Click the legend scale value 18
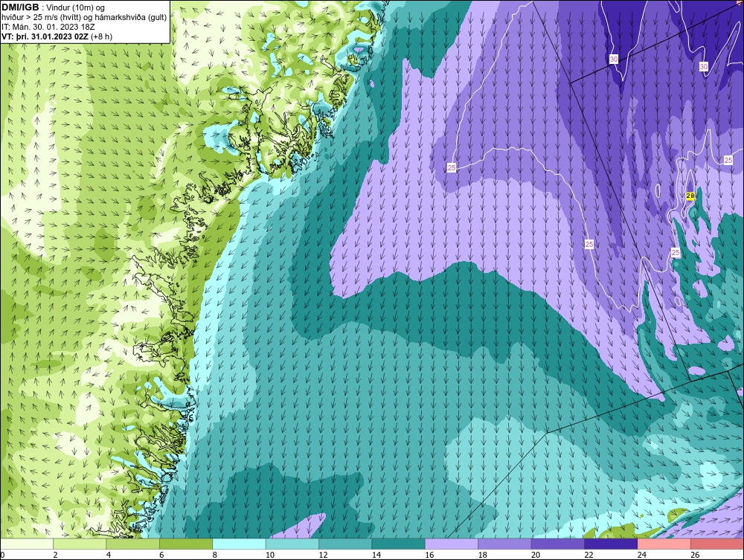 [483, 555]
